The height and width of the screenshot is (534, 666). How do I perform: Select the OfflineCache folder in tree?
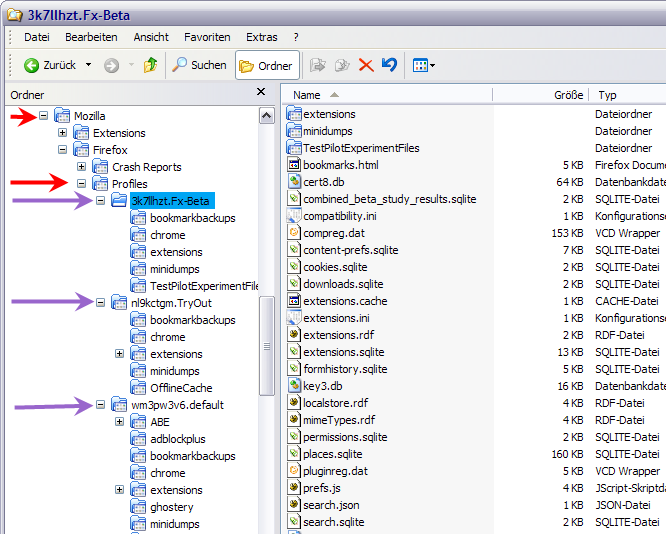[x=181, y=388]
